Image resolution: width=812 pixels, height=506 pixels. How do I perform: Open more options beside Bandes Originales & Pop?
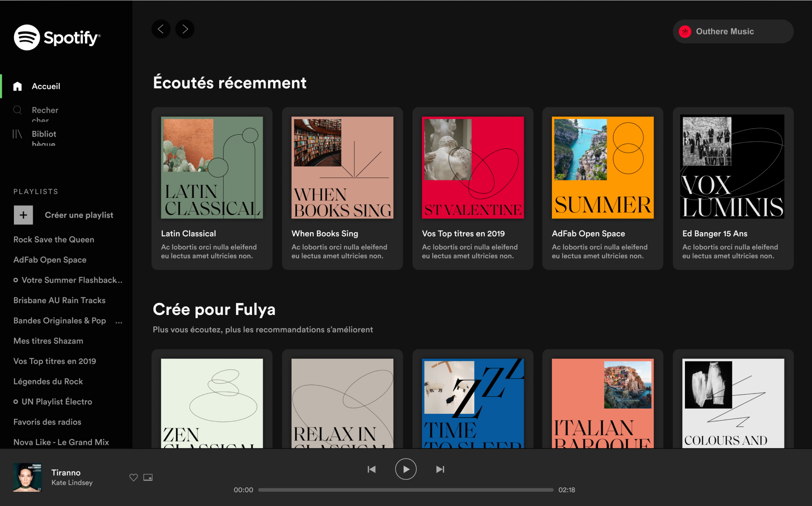(119, 322)
